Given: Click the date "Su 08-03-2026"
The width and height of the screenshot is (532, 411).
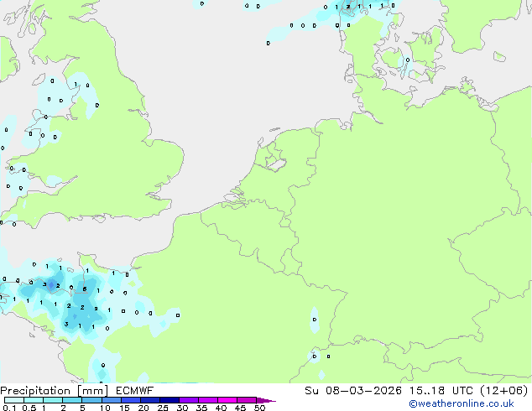Looking at the screenshot, I should (x=353, y=391).
